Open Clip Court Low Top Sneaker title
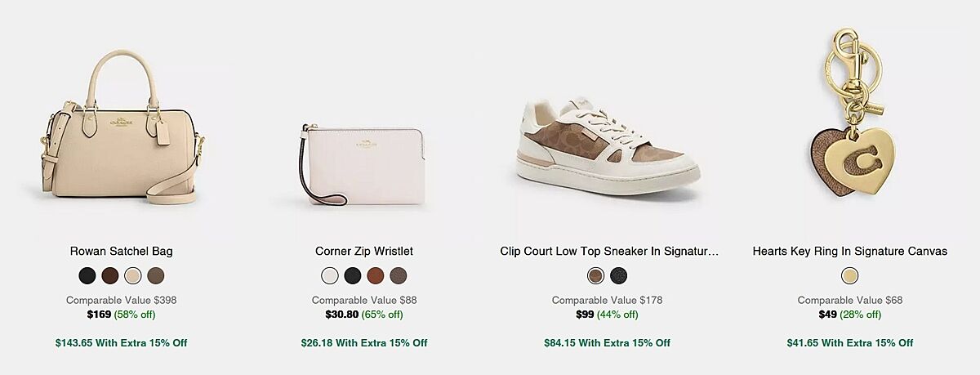 click(x=609, y=252)
